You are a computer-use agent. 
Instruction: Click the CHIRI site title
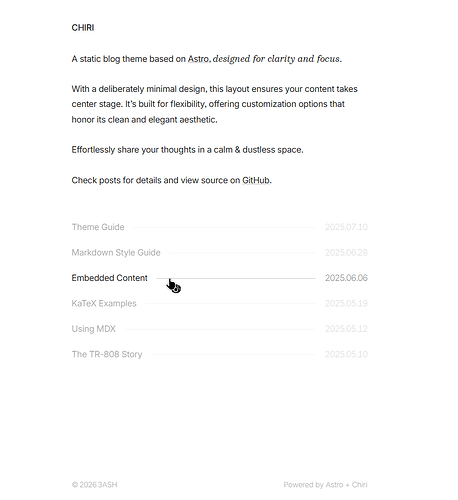[83, 28]
